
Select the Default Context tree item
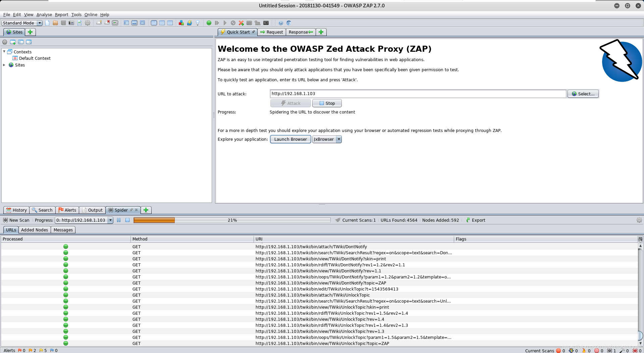[32, 58]
